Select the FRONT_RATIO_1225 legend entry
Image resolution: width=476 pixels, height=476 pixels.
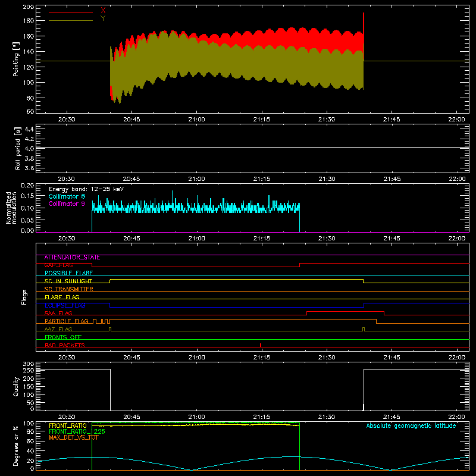pyautogui.click(x=77, y=431)
